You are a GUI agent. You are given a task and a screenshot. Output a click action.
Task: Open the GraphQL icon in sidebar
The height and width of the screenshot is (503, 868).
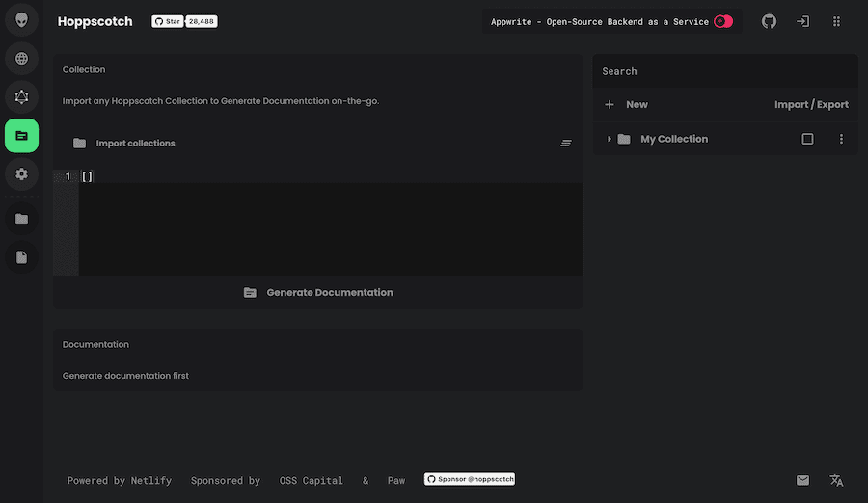click(21, 96)
